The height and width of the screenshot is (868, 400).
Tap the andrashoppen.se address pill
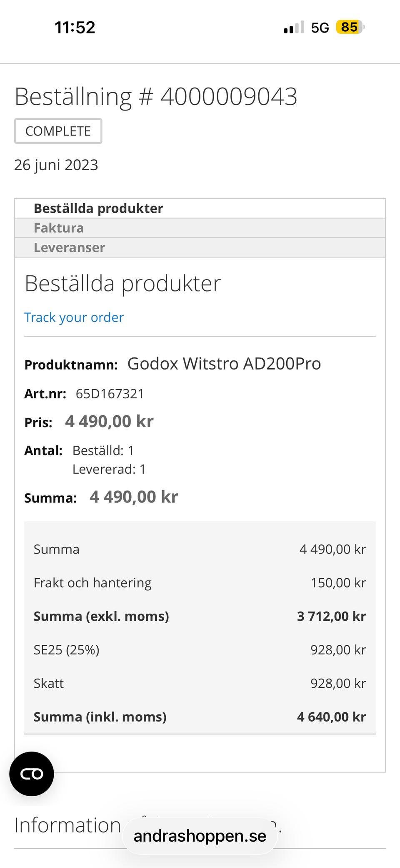tap(200, 836)
